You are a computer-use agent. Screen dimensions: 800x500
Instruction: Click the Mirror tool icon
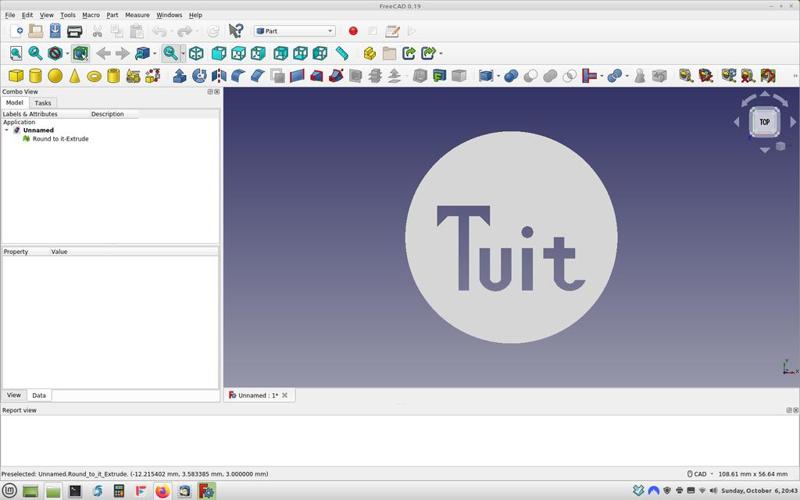coord(218,76)
